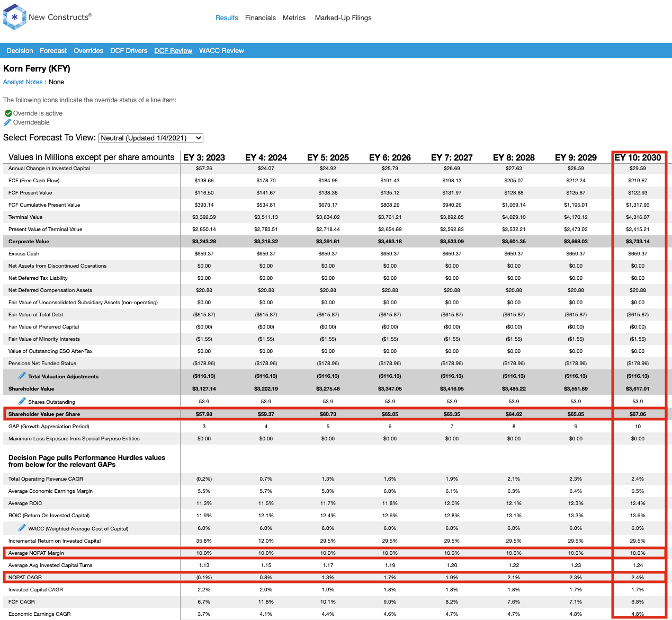672x620 pixels.
Task: Click the EY 6: 2026 column header
Action: pyautogui.click(x=390, y=157)
